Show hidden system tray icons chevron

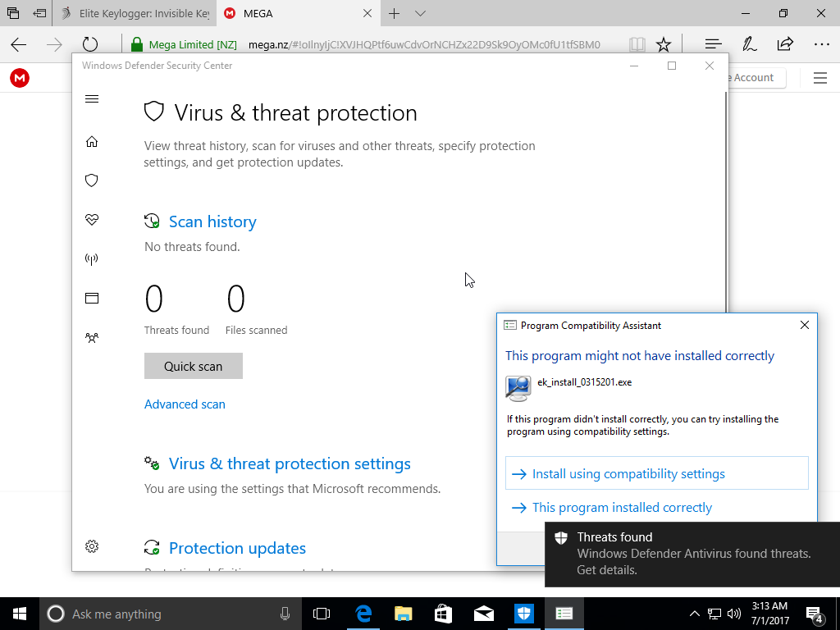click(694, 614)
